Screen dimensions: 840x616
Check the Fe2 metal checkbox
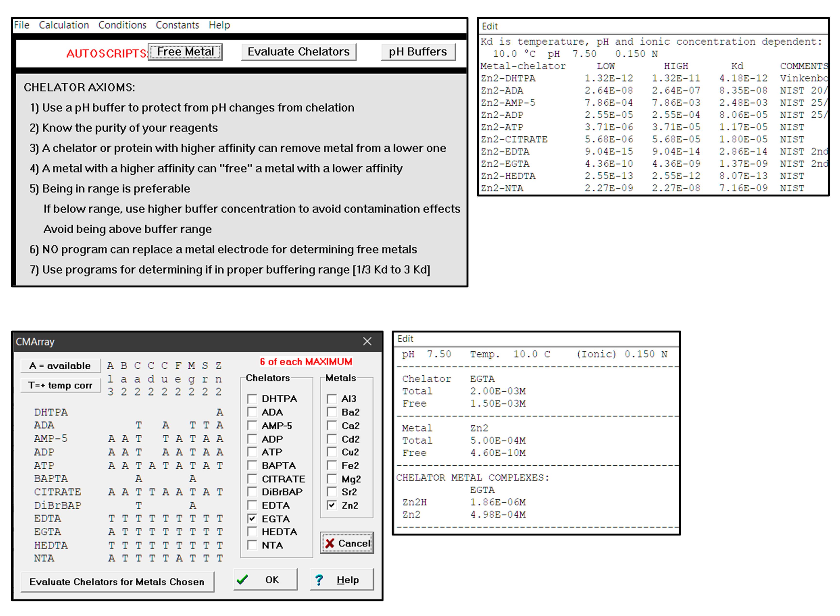pos(332,465)
